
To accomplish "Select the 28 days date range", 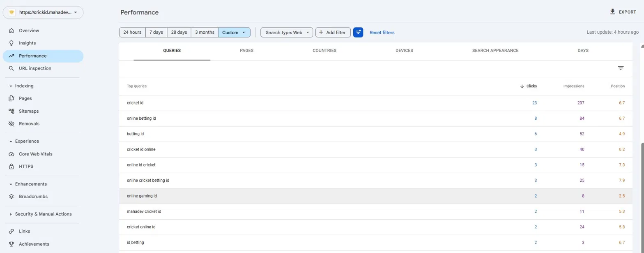I will 179,32.
